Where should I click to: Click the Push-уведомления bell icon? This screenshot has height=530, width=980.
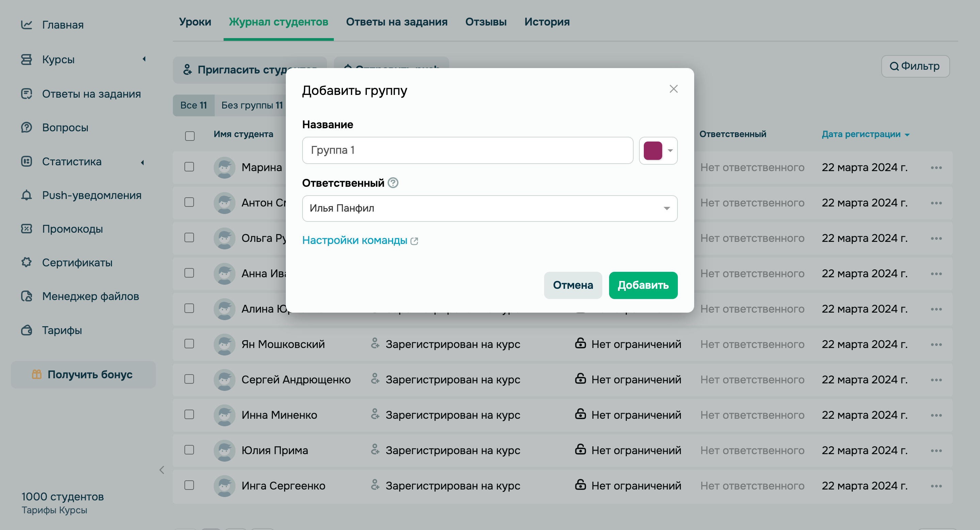[26, 195]
